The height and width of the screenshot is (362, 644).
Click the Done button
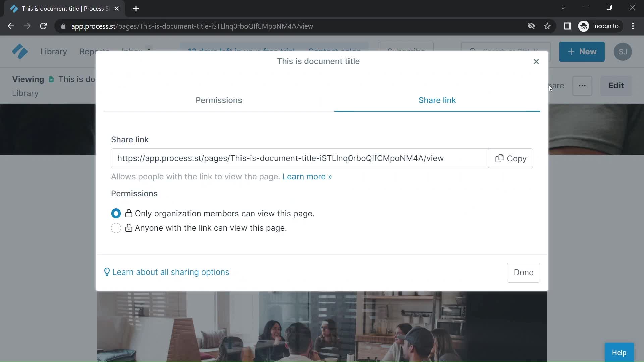(523, 272)
